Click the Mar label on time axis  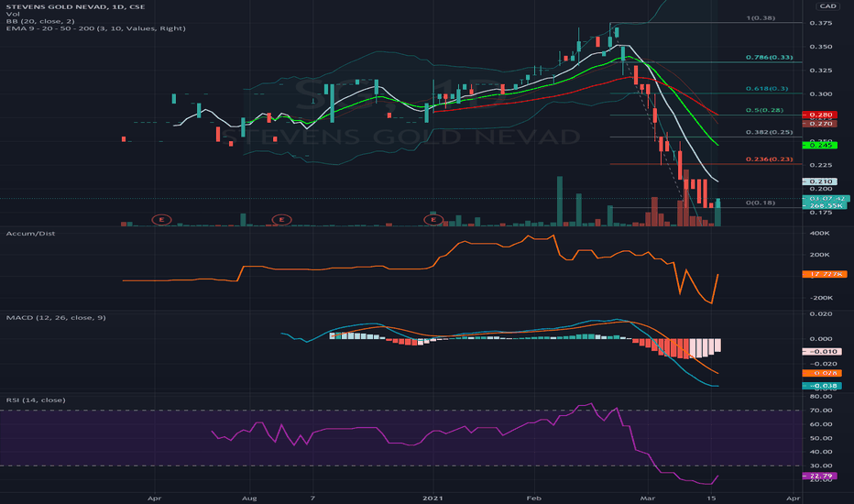pos(647,498)
